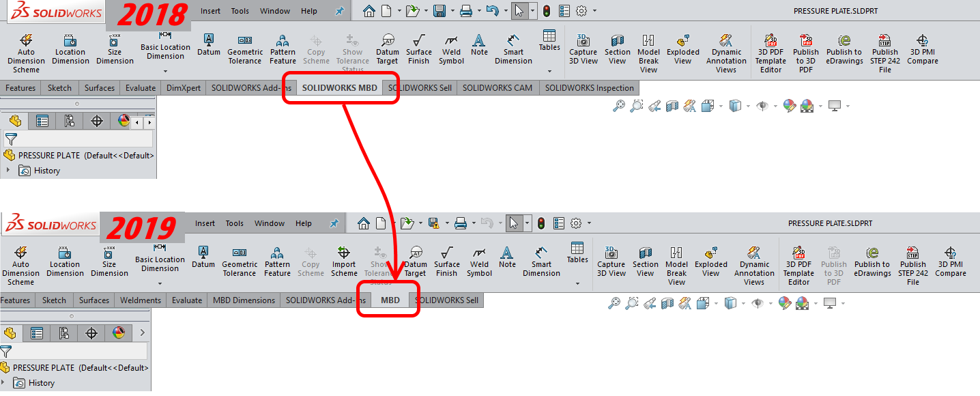Viewport: 980px width, 396px height.
Task: Open DisplayManager tab in 2019 panel
Action: [119, 333]
